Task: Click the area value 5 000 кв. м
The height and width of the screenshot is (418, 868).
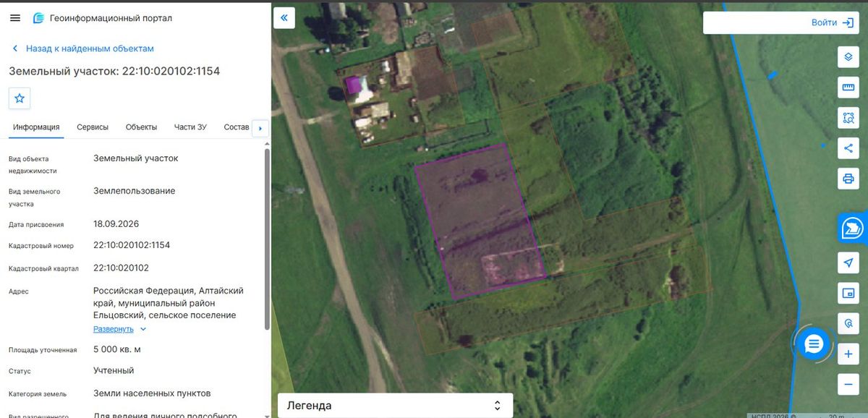Action: (x=117, y=349)
